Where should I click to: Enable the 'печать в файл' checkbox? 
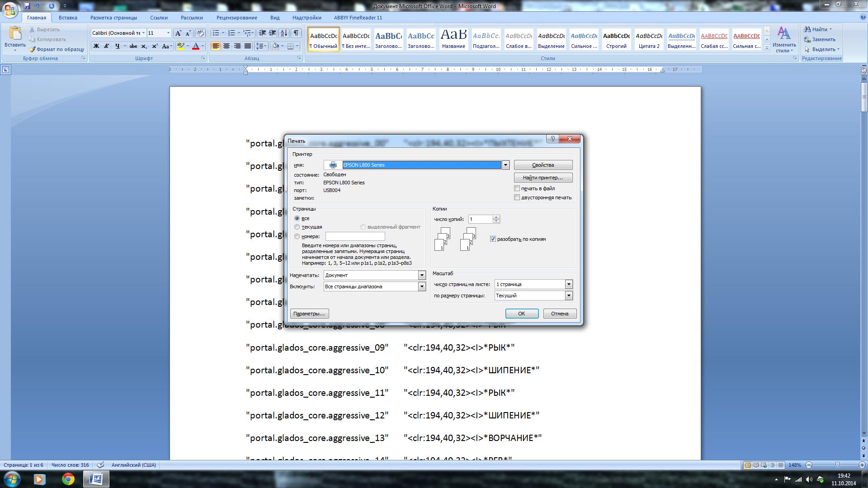517,188
